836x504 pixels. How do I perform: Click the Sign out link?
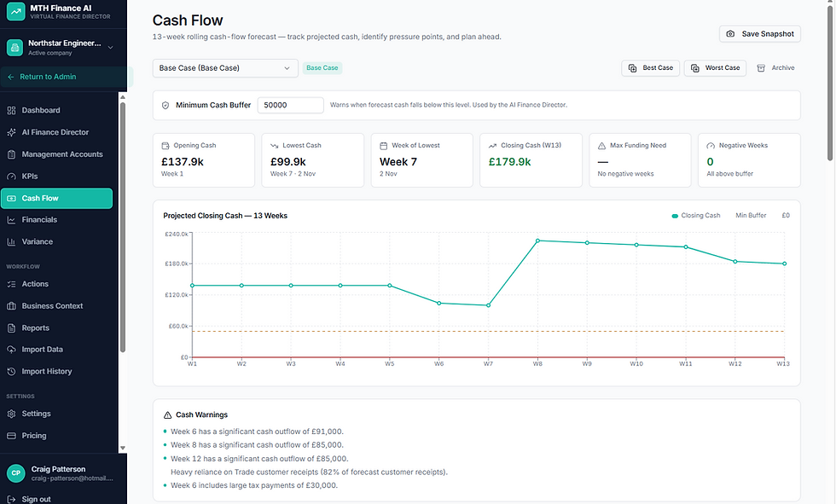[36, 499]
